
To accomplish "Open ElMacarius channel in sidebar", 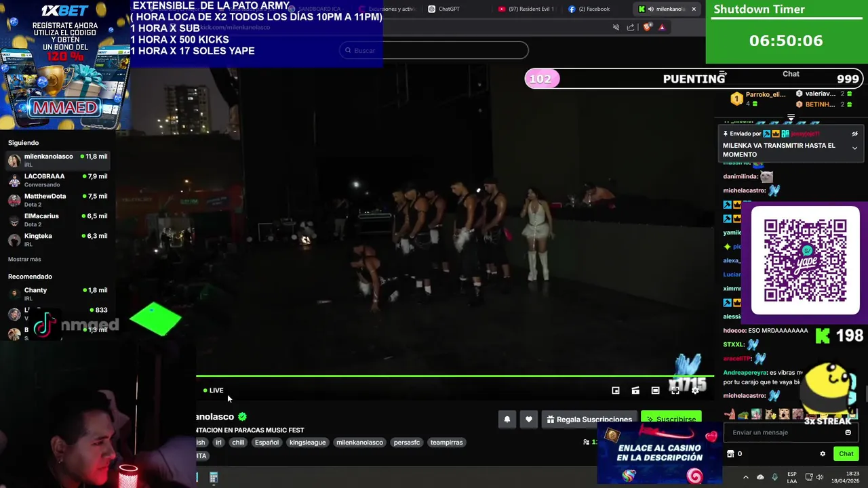I will point(58,220).
